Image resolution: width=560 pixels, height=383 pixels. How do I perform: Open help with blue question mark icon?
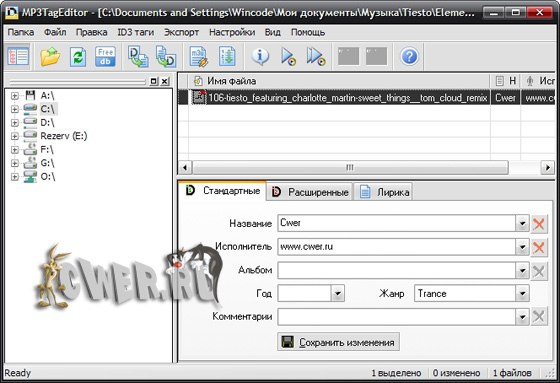[x=409, y=56]
